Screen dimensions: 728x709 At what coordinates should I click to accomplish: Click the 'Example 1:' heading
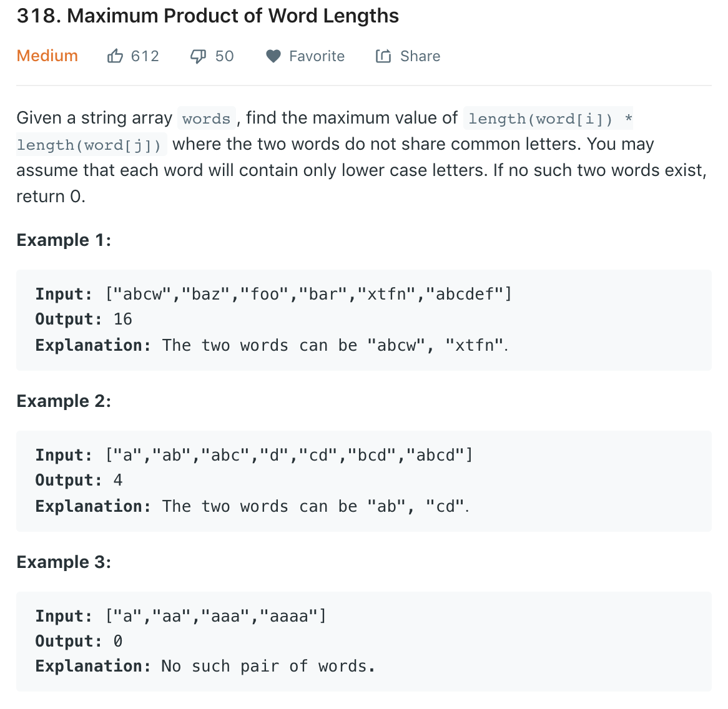64,240
